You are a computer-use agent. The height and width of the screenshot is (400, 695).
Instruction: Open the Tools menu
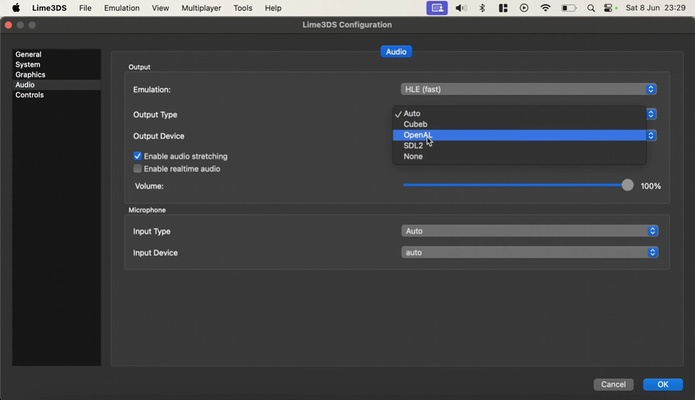tap(242, 8)
